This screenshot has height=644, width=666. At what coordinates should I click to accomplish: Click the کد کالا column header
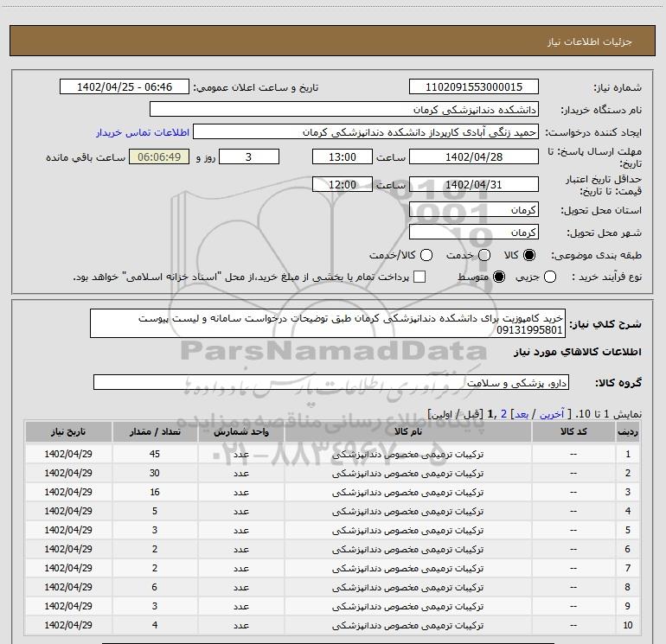point(573,431)
